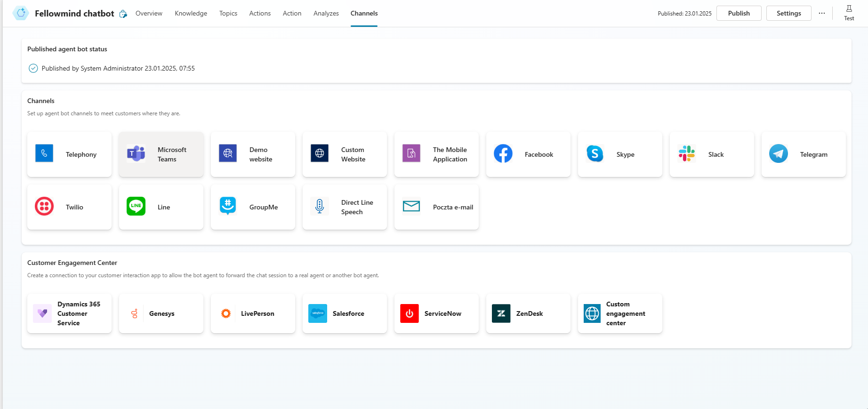Select the Channels tab
Viewport: 868px width, 409px height.
pyautogui.click(x=364, y=13)
